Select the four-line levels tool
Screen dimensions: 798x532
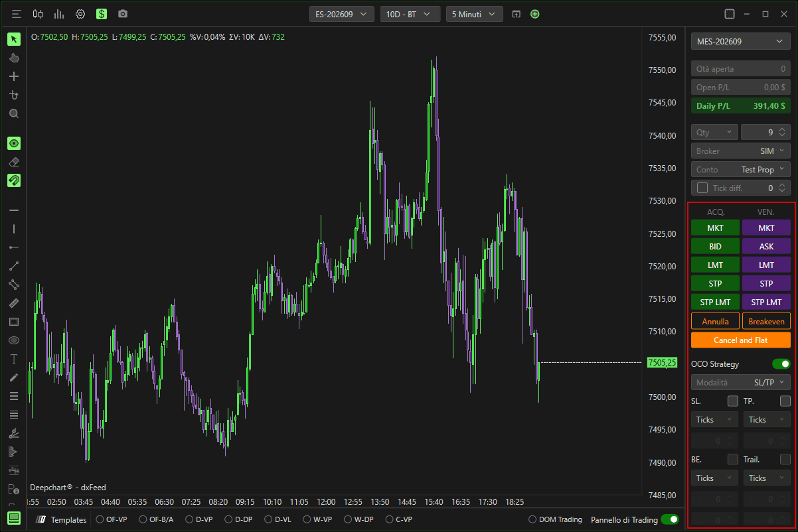point(14,415)
